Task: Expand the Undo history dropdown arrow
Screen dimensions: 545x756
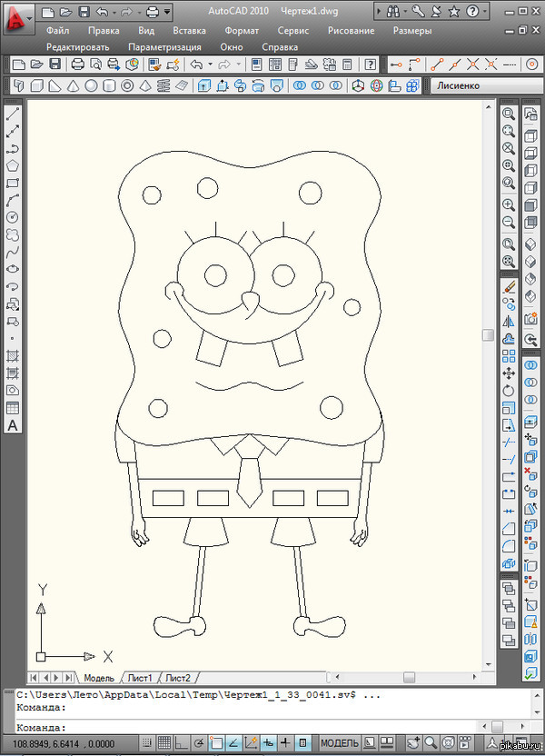Action: pyautogui.click(x=211, y=65)
